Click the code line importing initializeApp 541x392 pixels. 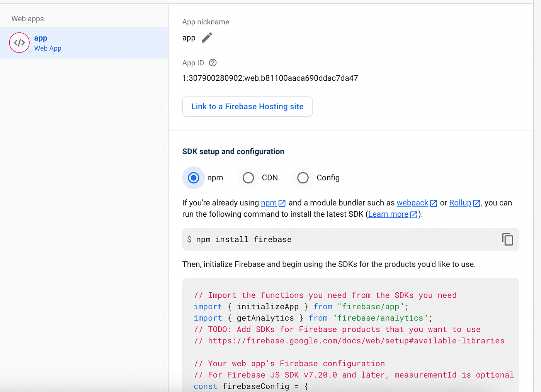coord(301,307)
